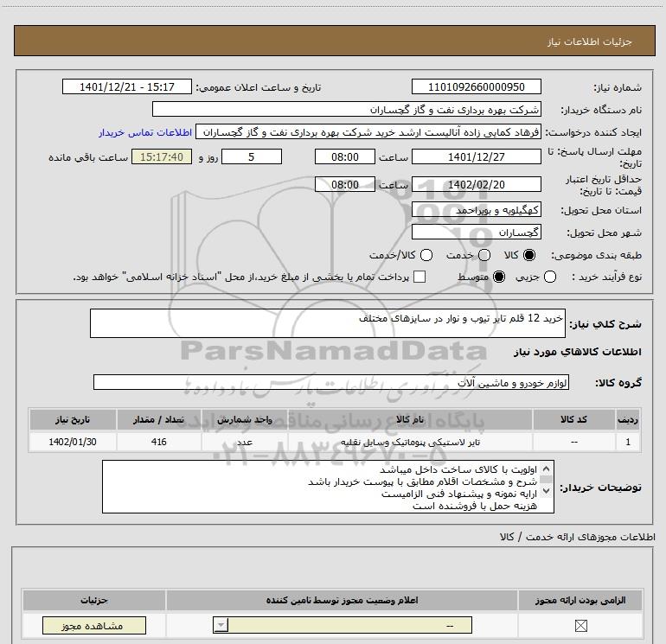Click the مشاهده مجوز button

point(94,626)
